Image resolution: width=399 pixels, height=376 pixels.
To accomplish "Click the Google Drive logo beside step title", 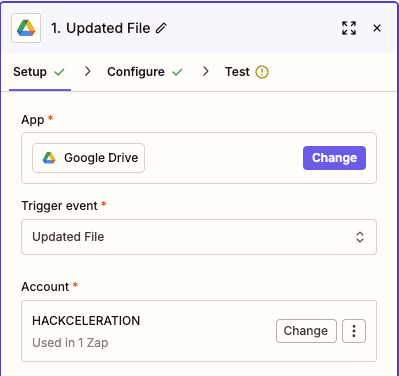I will tap(26, 28).
